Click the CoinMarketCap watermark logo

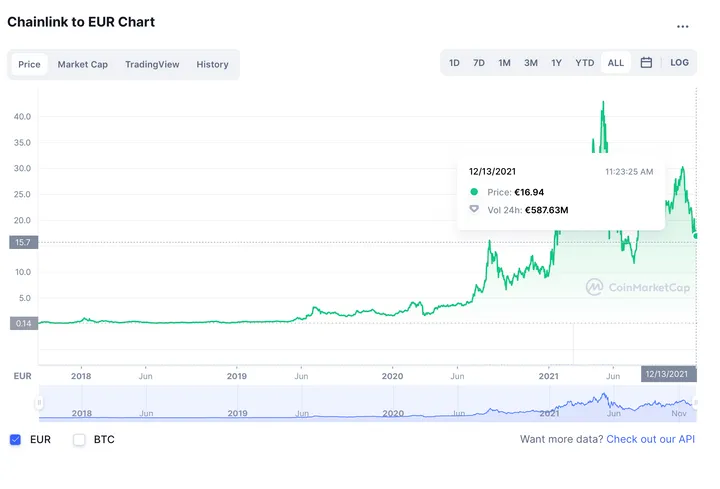tap(637, 287)
